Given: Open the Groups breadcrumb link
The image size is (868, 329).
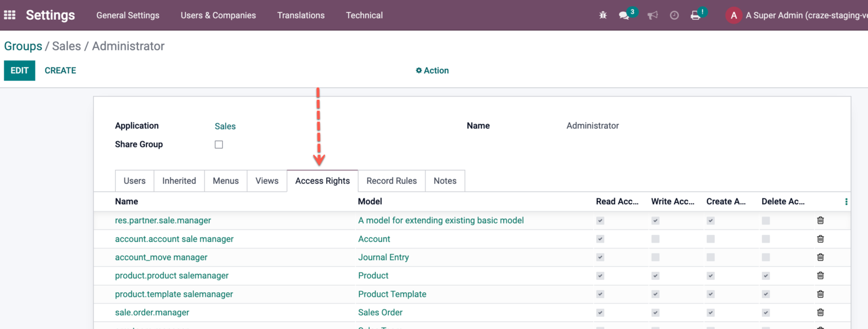Looking at the screenshot, I should pyautogui.click(x=23, y=46).
